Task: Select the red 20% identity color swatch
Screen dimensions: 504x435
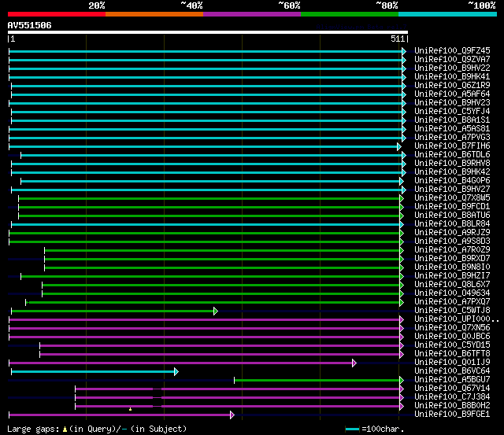Action: point(56,14)
